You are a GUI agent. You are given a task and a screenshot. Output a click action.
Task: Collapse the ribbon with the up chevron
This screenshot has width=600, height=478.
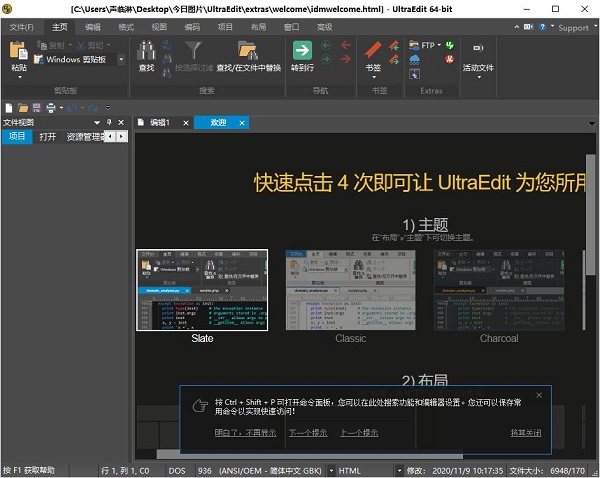517,27
